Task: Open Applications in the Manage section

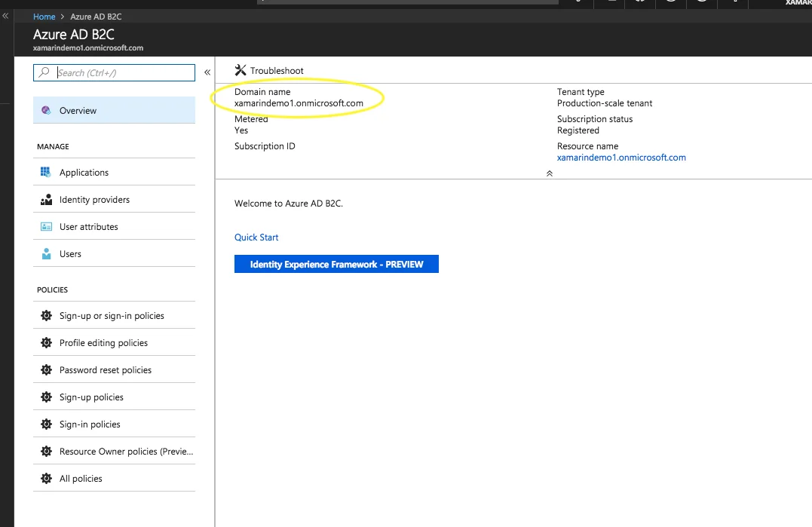Action: point(114,172)
